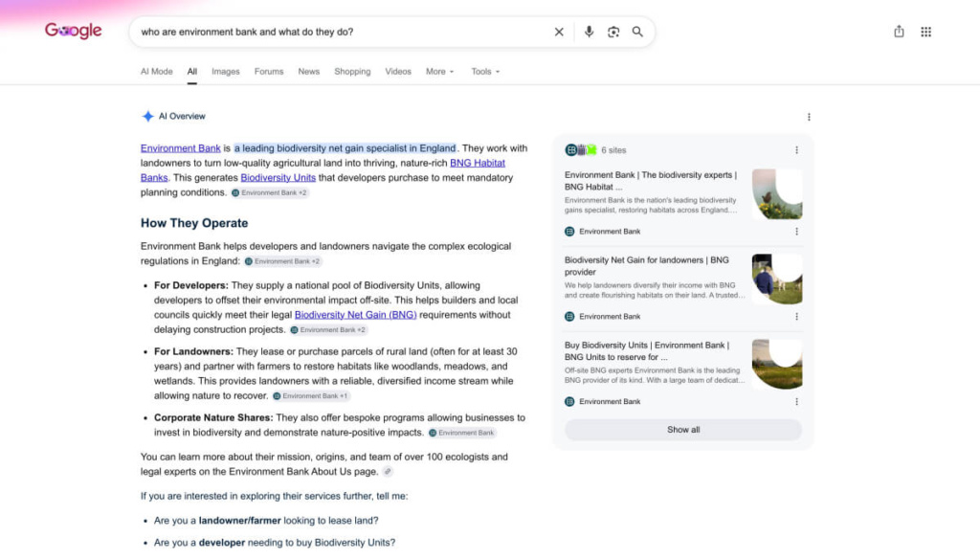Click Environment Bank site name under third result
The height and width of the screenshot is (560, 980).
click(610, 401)
